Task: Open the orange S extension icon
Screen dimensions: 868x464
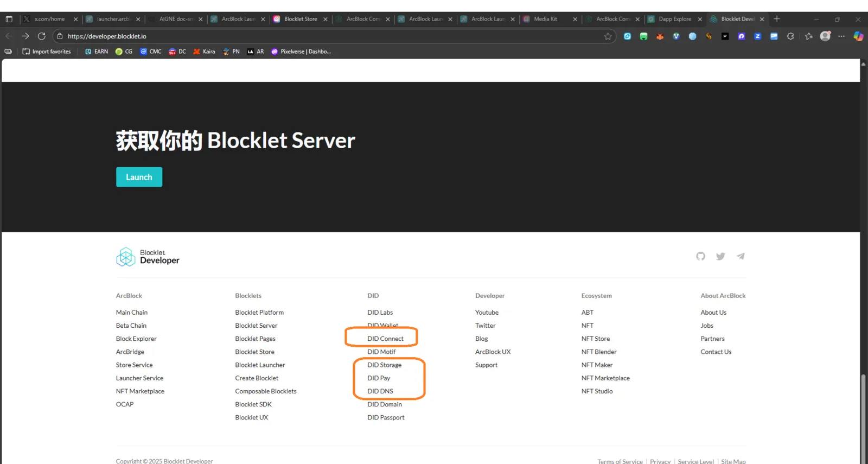Action: click(709, 36)
